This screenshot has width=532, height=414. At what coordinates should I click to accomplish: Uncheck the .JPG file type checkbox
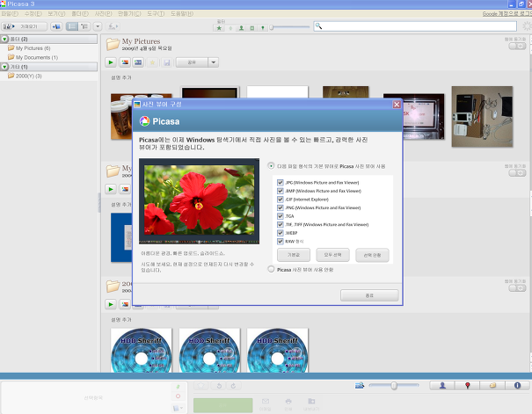(x=281, y=183)
